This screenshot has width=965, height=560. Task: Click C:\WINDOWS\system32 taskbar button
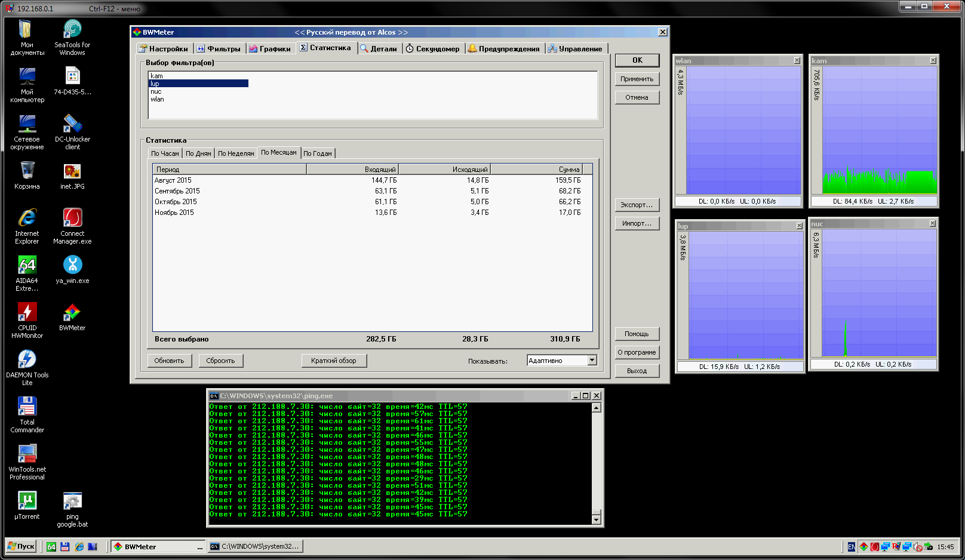pos(256,546)
